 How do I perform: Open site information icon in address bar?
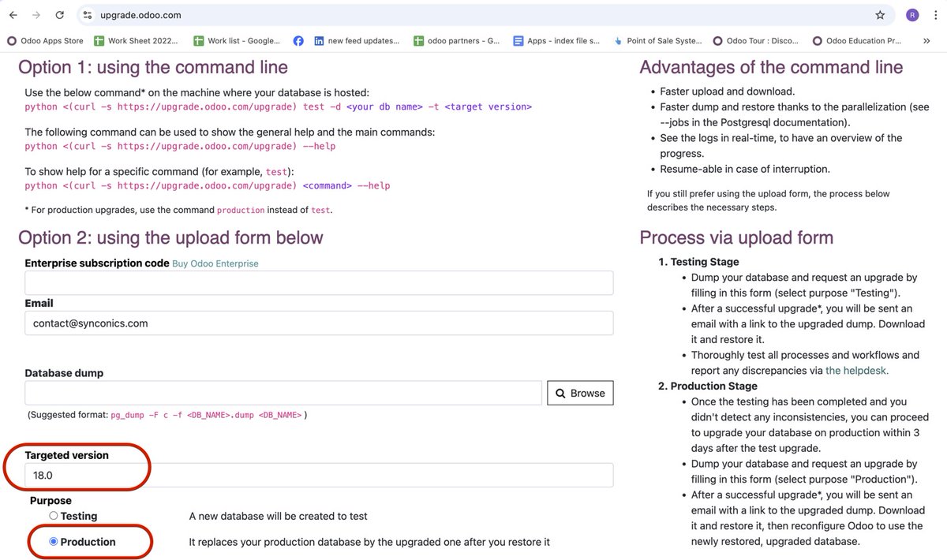(x=88, y=15)
